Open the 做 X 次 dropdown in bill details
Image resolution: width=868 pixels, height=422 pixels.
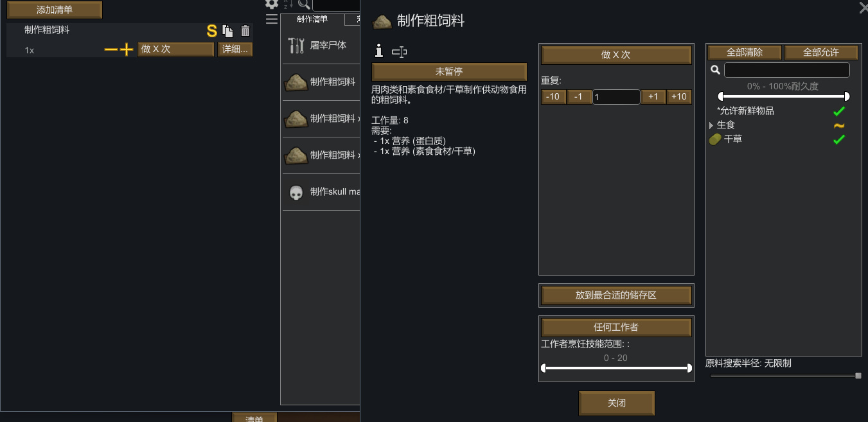[x=616, y=55]
